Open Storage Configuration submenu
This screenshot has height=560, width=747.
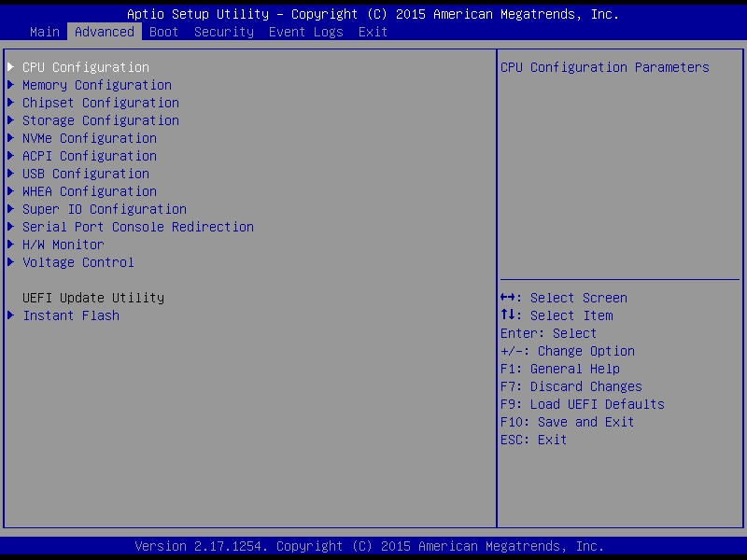coord(101,120)
